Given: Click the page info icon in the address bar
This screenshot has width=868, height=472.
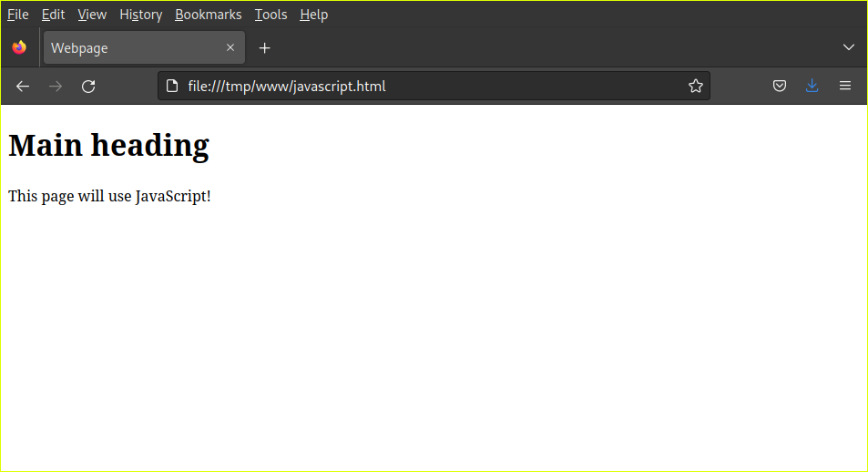Looking at the screenshot, I should pyautogui.click(x=172, y=86).
